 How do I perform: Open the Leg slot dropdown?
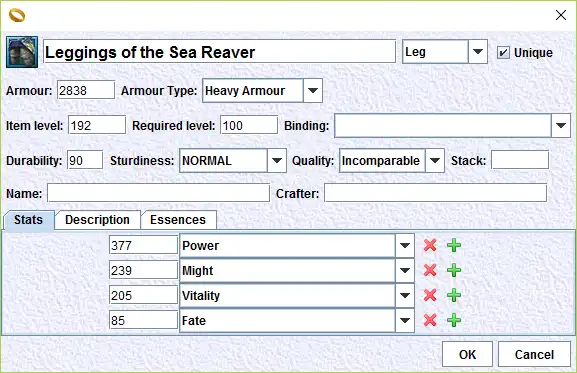click(445, 51)
